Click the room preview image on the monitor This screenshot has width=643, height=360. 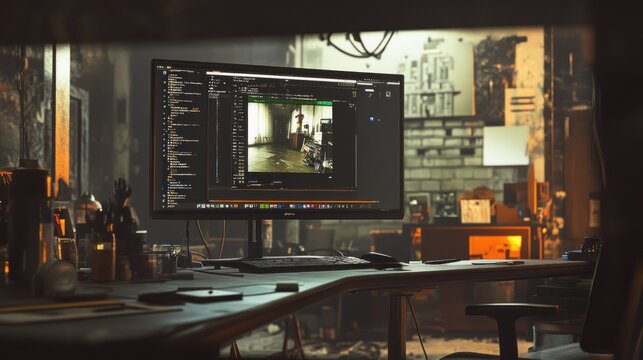290,138
